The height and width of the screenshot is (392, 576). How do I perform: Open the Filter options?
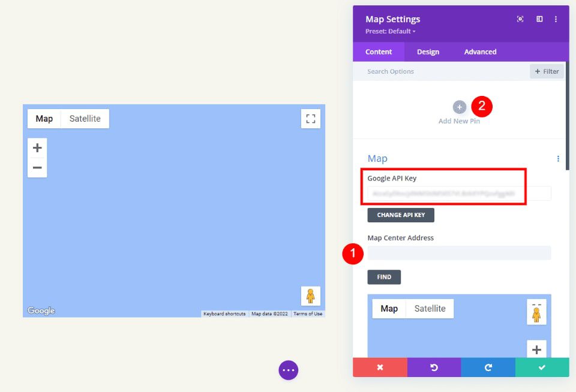[546, 71]
